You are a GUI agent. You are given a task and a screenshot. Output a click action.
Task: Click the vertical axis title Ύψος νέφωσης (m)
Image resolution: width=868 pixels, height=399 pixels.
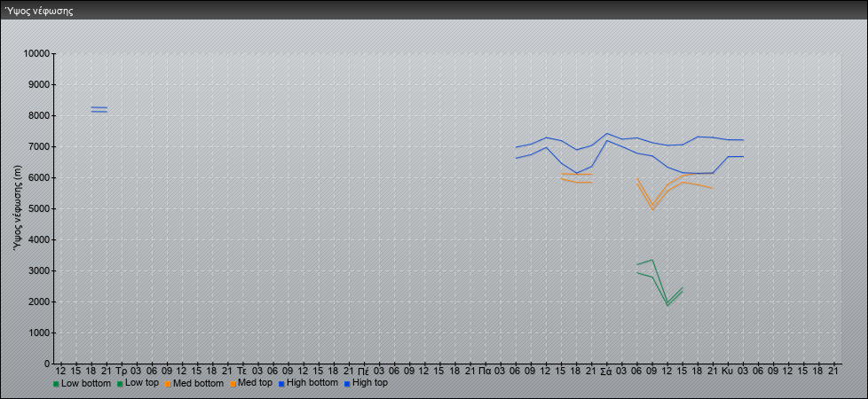pyautogui.click(x=19, y=208)
